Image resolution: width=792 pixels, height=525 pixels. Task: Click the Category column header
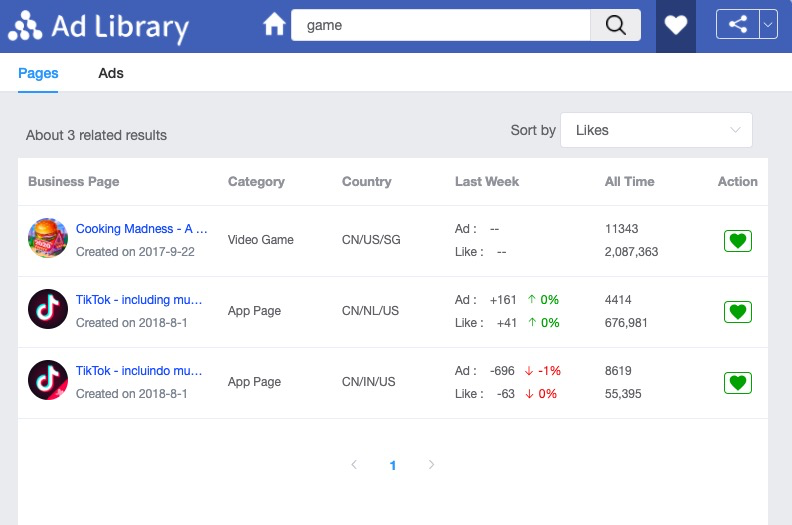[x=256, y=181]
